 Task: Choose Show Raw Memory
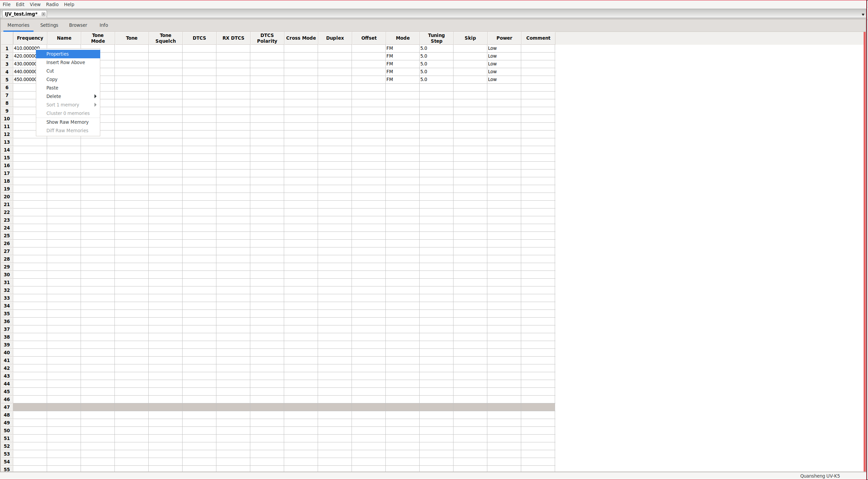(67, 122)
